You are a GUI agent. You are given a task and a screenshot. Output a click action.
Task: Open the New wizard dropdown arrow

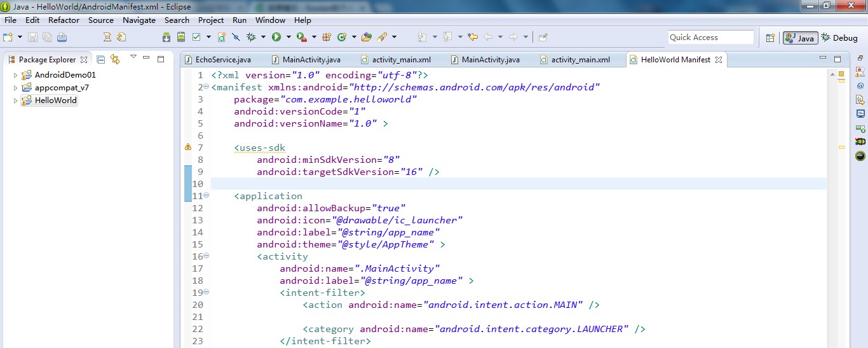(19, 38)
